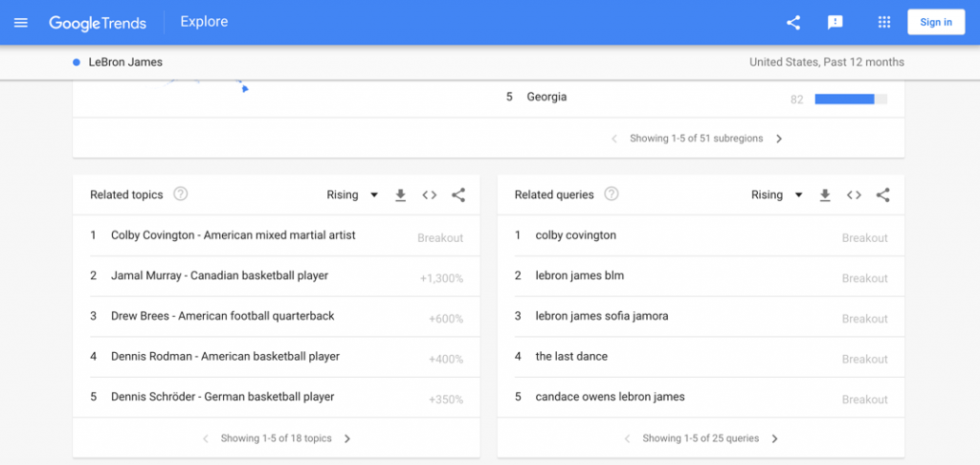Go to previous page of queries
980x465 pixels.
(x=627, y=439)
